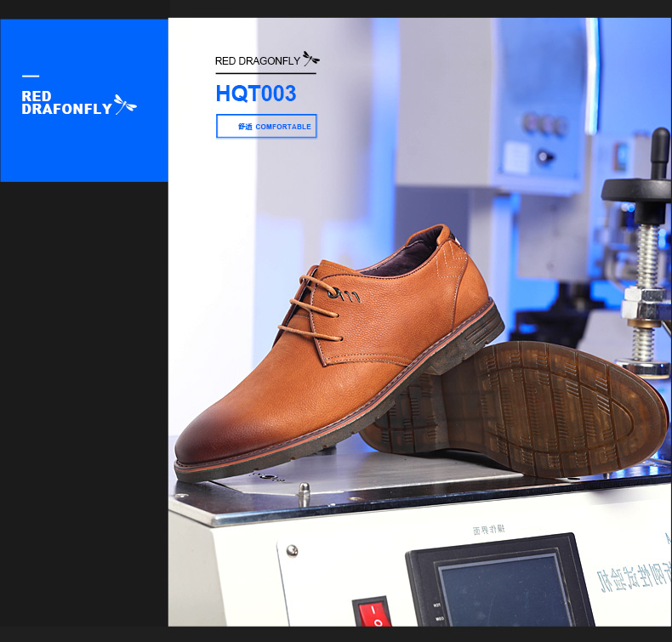Click the shoe's heel pull tab
This screenshot has width=672, height=642.
tap(442, 236)
